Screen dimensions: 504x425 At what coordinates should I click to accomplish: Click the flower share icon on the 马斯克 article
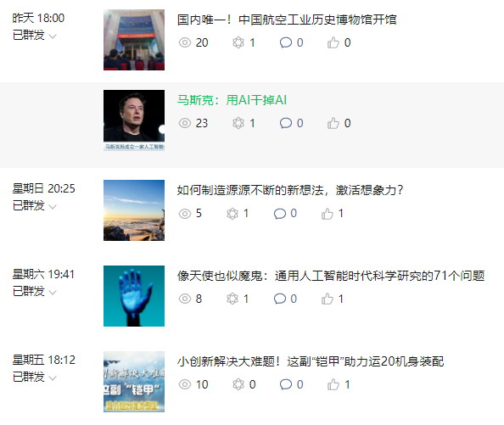[x=238, y=123]
